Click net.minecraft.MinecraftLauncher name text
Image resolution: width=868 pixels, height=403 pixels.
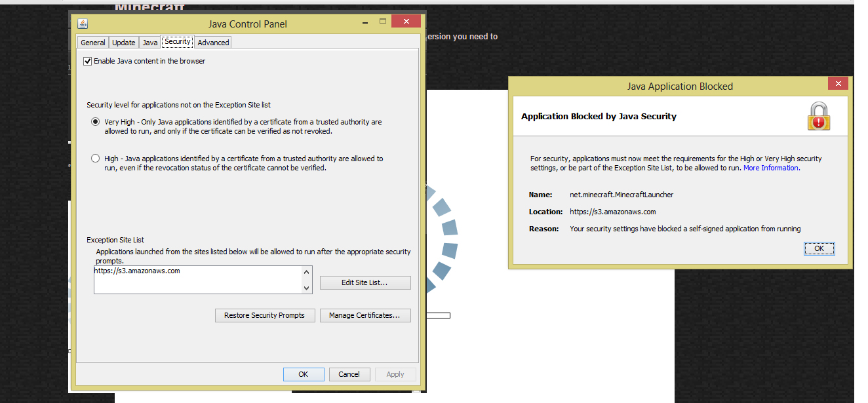coord(621,195)
